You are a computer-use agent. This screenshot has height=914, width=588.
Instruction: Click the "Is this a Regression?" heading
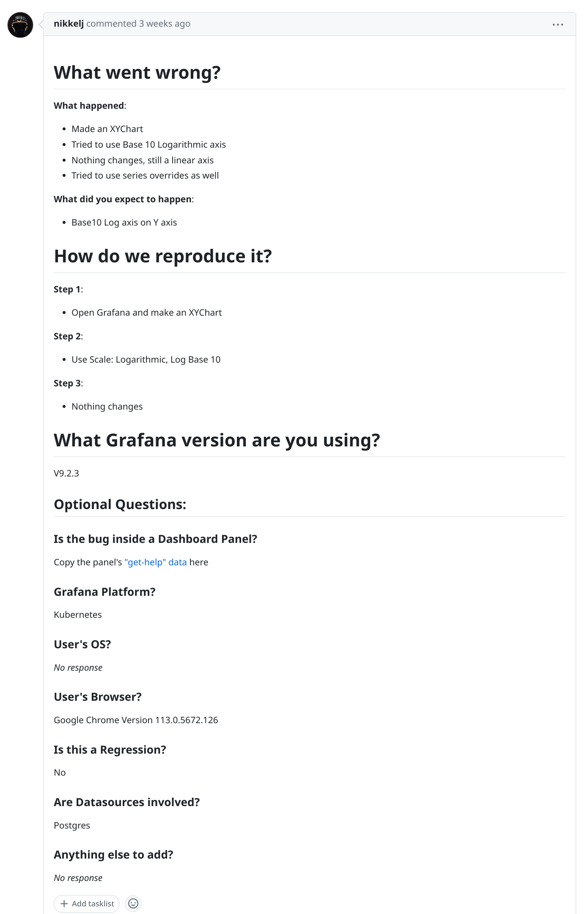point(110,749)
